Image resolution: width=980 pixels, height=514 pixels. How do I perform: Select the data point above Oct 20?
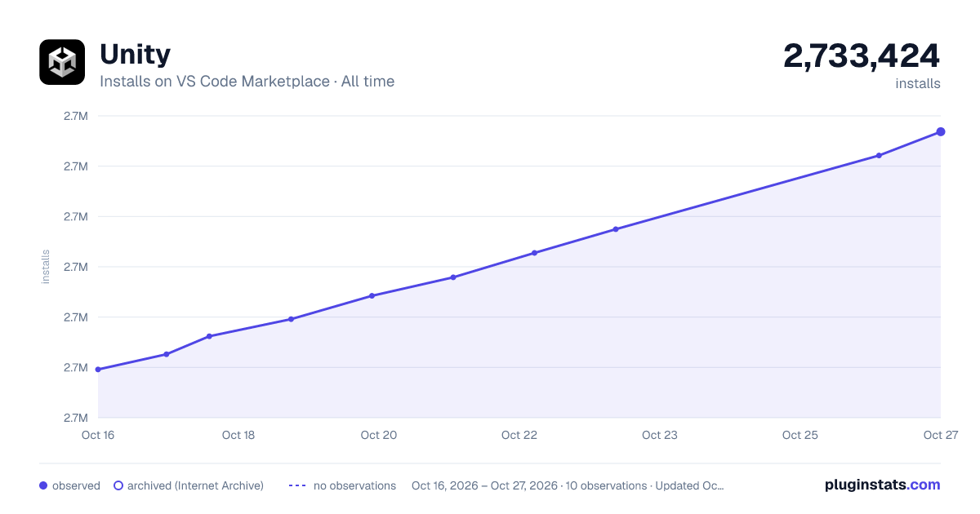tap(372, 295)
